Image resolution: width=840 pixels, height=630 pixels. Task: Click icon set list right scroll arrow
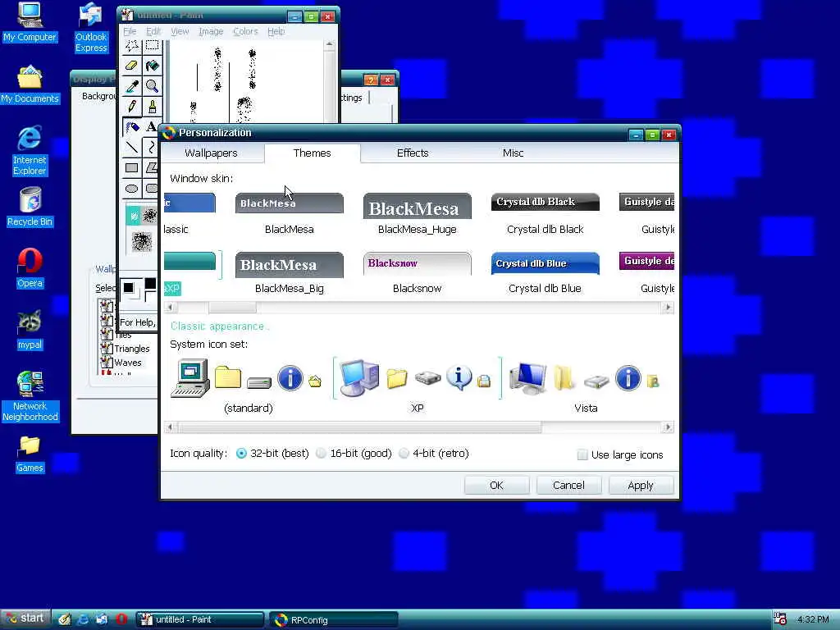(668, 427)
